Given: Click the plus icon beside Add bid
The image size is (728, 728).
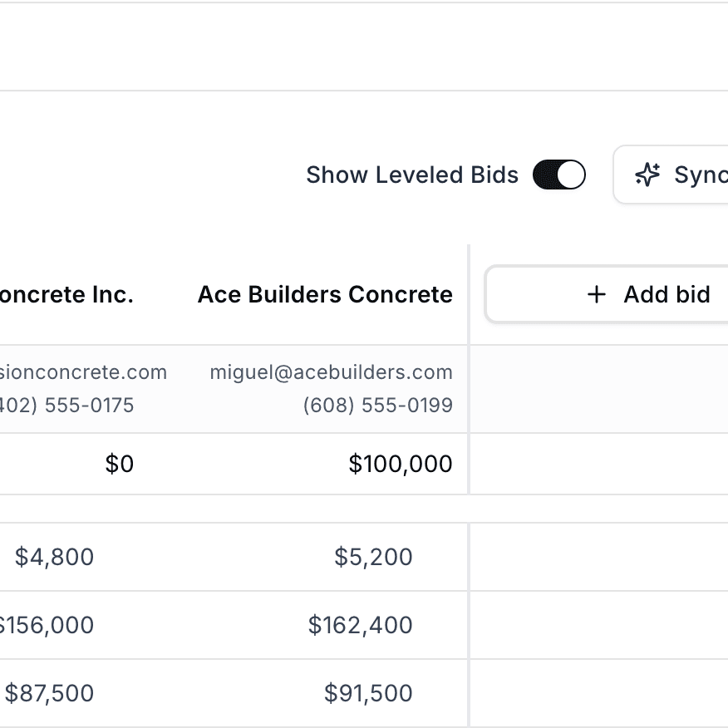Looking at the screenshot, I should click(x=597, y=294).
